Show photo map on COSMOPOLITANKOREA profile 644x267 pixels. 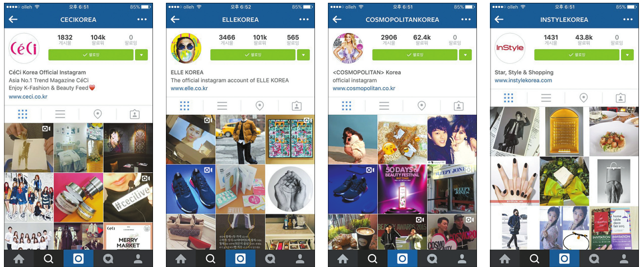tap(421, 106)
